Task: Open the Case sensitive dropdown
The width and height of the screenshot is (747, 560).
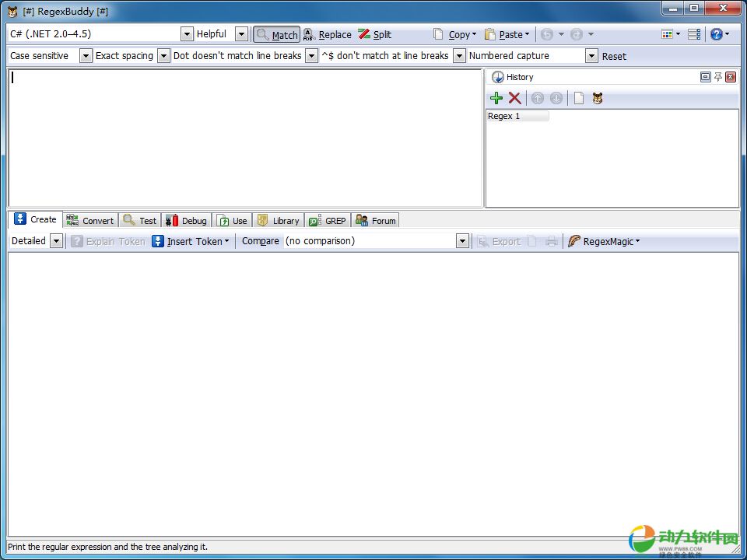Action: (x=86, y=56)
